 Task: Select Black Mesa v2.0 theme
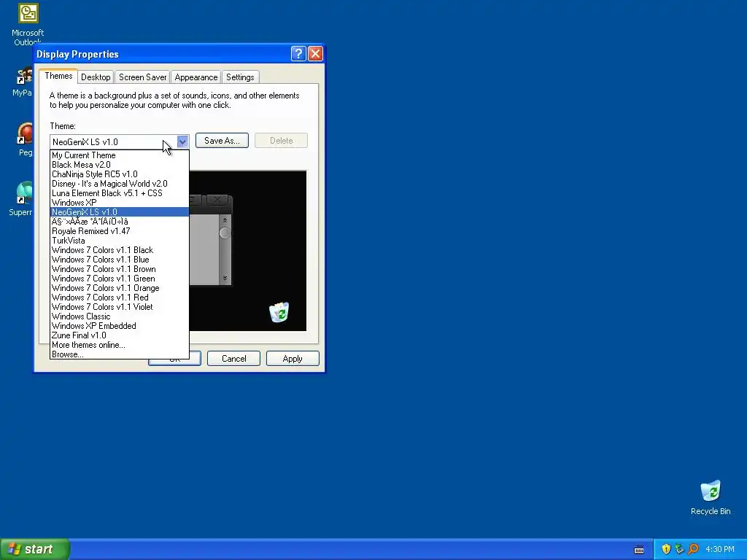tap(120, 165)
